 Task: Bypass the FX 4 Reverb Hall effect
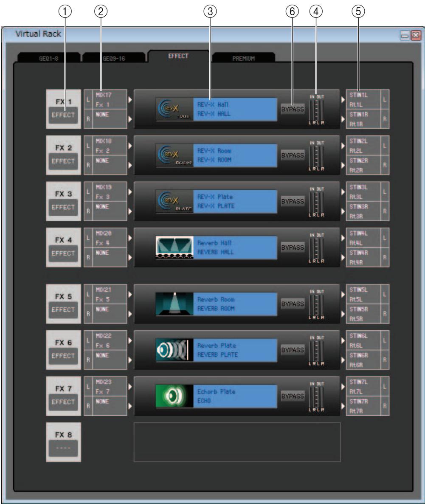[x=293, y=248]
